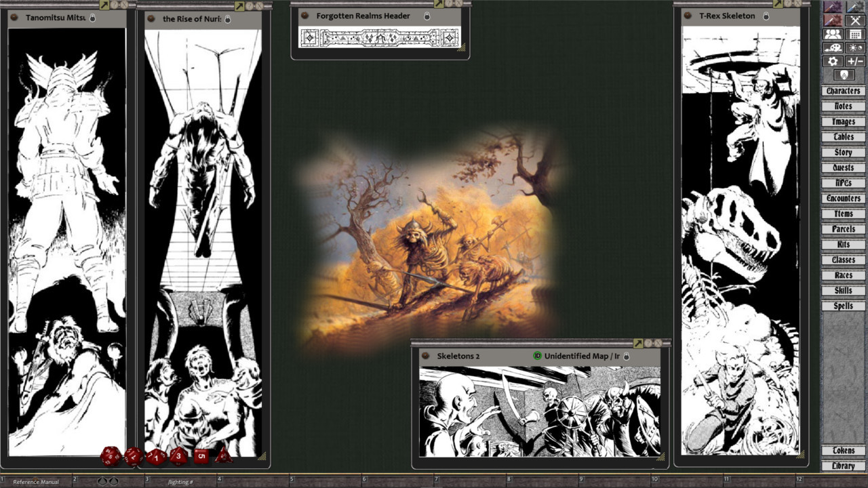Open the Options gear icon

point(832,61)
